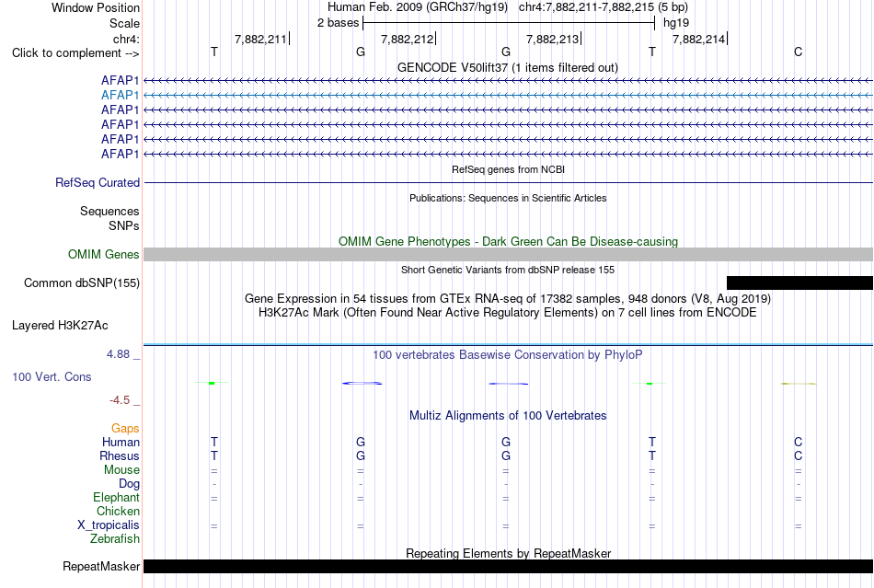Click 'Publications: Sequences in Scientific Articles' title
The height and width of the screenshot is (588, 874).
508,198
